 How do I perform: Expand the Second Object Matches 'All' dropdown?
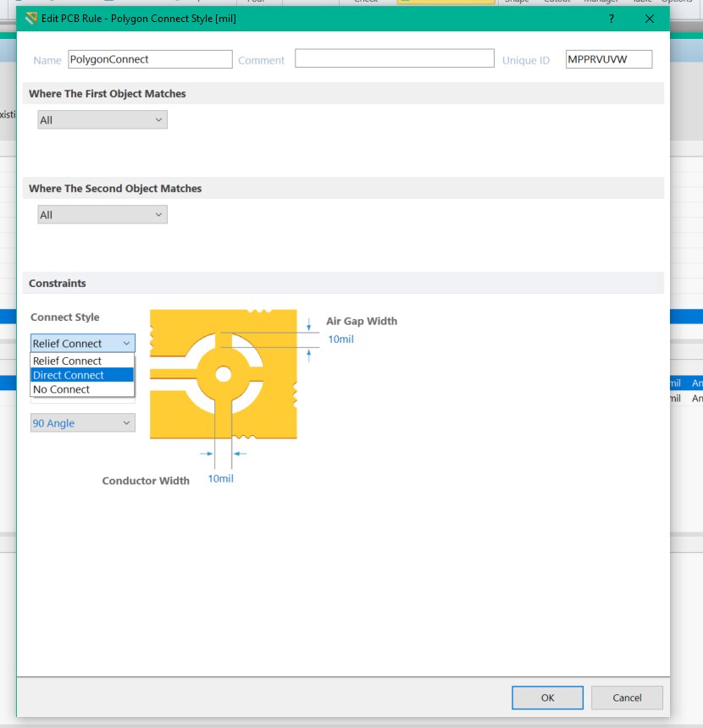point(102,215)
